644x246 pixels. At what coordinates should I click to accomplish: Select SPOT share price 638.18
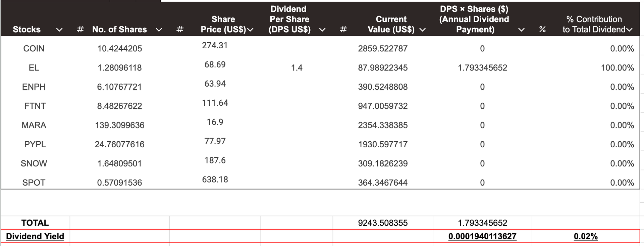(215, 179)
